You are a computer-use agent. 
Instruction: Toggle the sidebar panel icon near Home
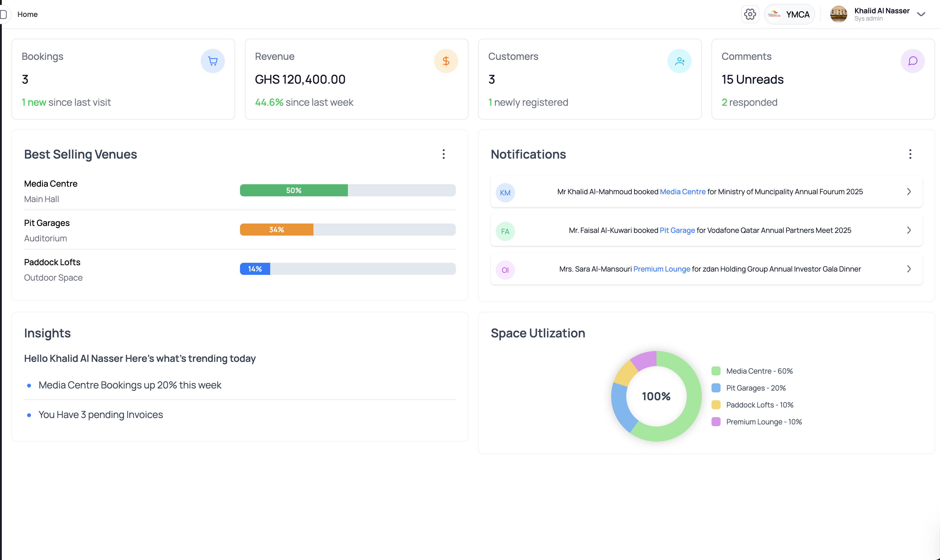coord(4,14)
